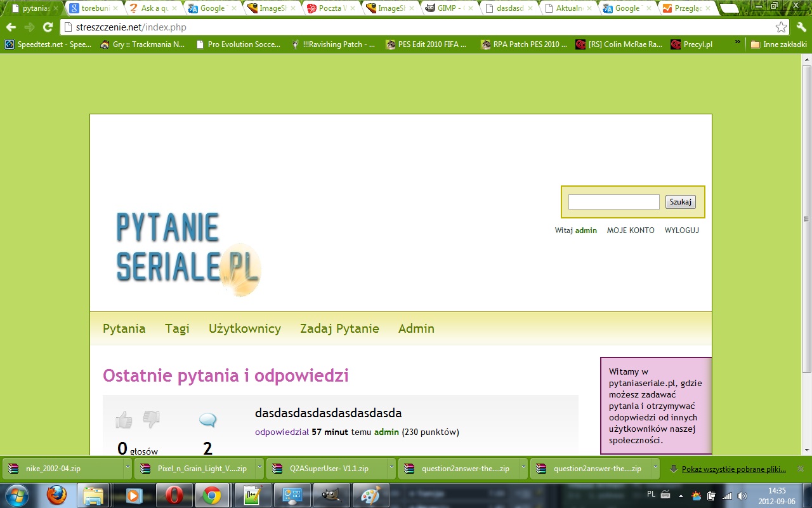The image size is (812, 508).
Task: Expand nike_2002-04.zip download options arrow
Action: point(128,469)
